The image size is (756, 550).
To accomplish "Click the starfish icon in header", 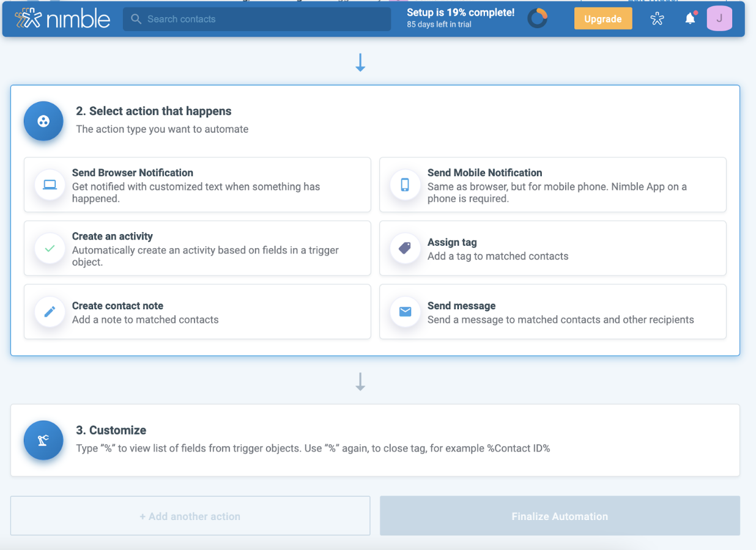I will pos(657,19).
